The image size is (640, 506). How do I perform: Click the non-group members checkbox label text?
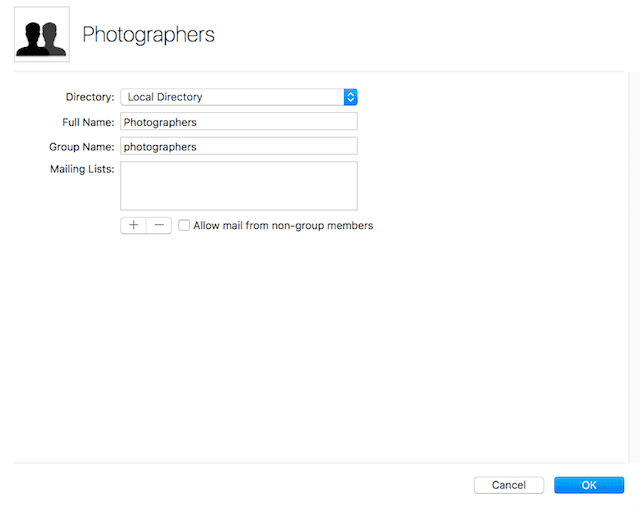click(x=283, y=226)
